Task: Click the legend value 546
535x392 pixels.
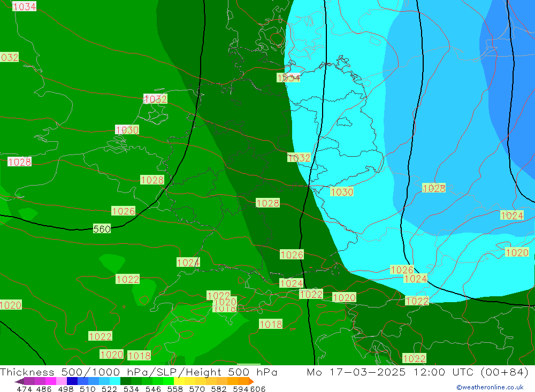Action: [153, 389]
